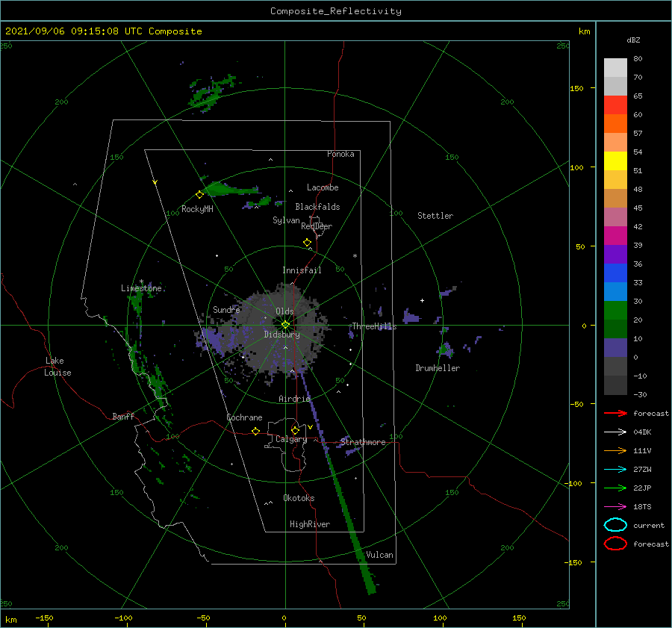Click the Banff town label
This screenshot has height=628, width=672.
(123, 416)
